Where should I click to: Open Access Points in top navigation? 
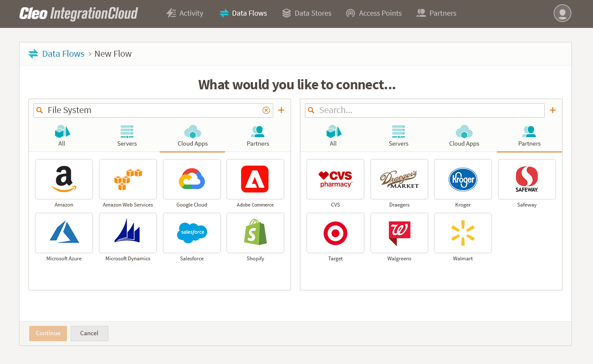point(374,13)
